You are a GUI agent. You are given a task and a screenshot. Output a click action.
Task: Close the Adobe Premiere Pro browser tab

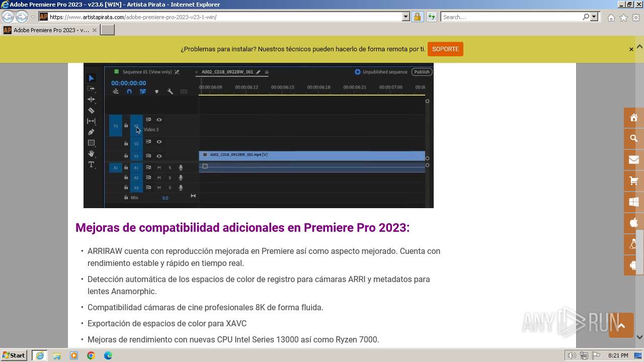click(94, 30)
